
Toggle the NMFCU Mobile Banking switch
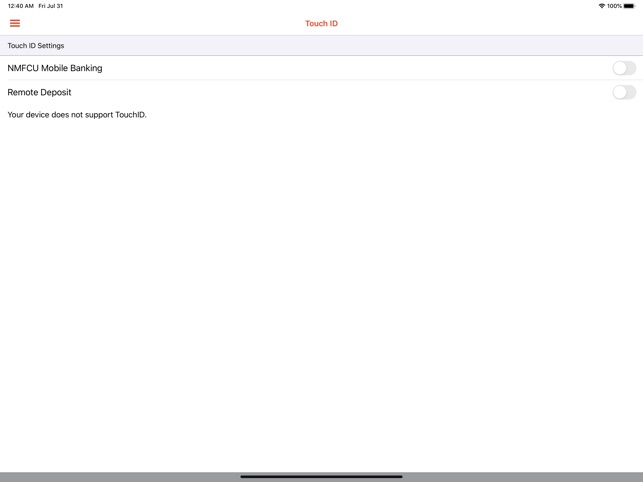(x=624, y=68)
